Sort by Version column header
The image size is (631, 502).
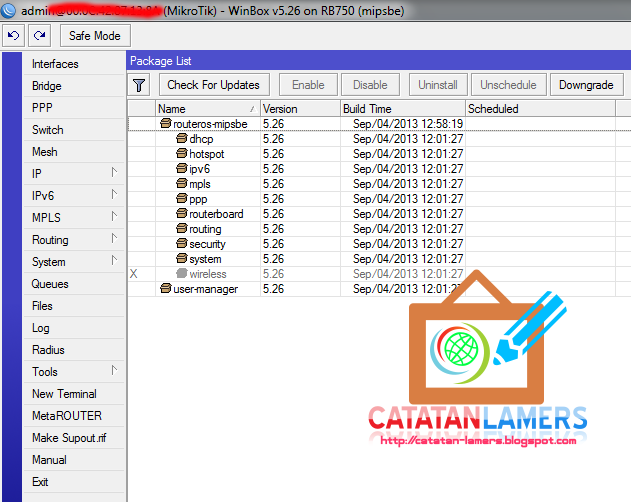coord(300,109)
